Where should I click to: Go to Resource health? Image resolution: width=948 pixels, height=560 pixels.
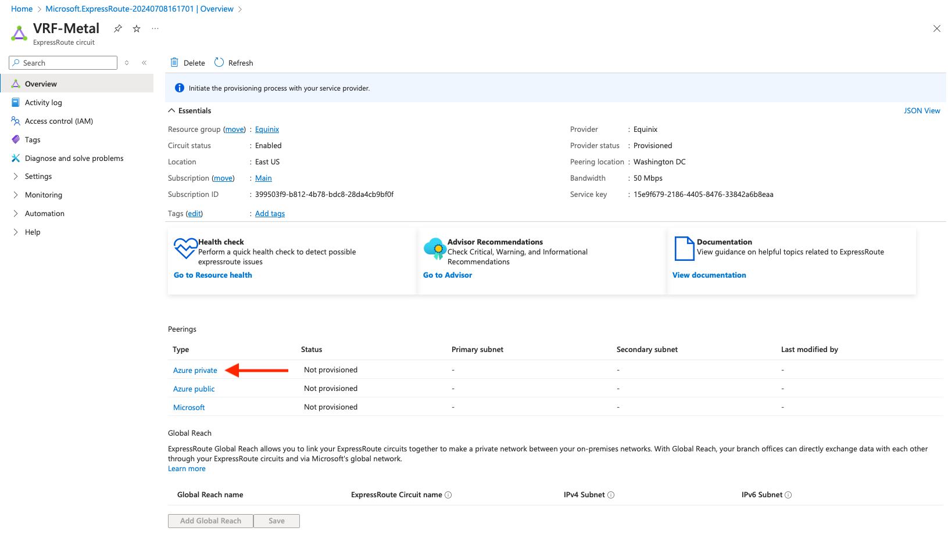click(x=213, y=275)
